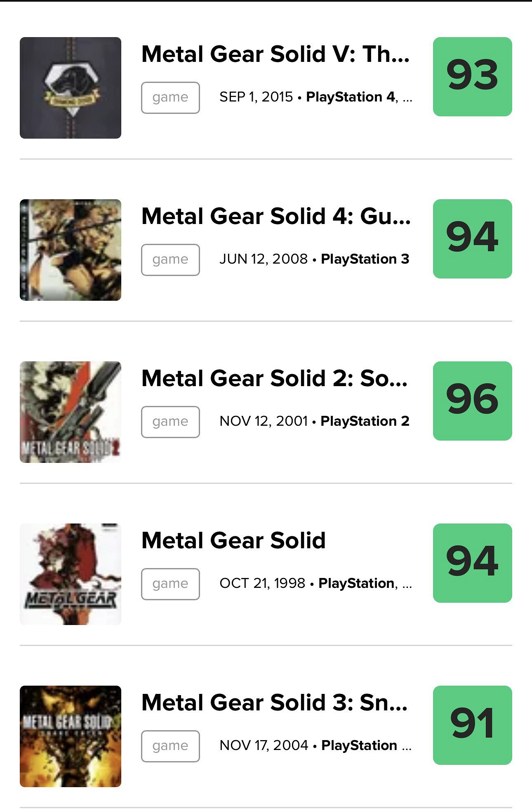Click PlayStation 3 platform text
The image size is (532, 809).
tap(365, 259)
